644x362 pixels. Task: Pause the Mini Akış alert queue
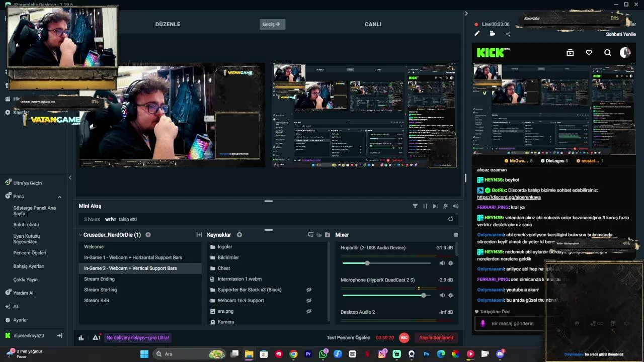click(x=425, y=206)
